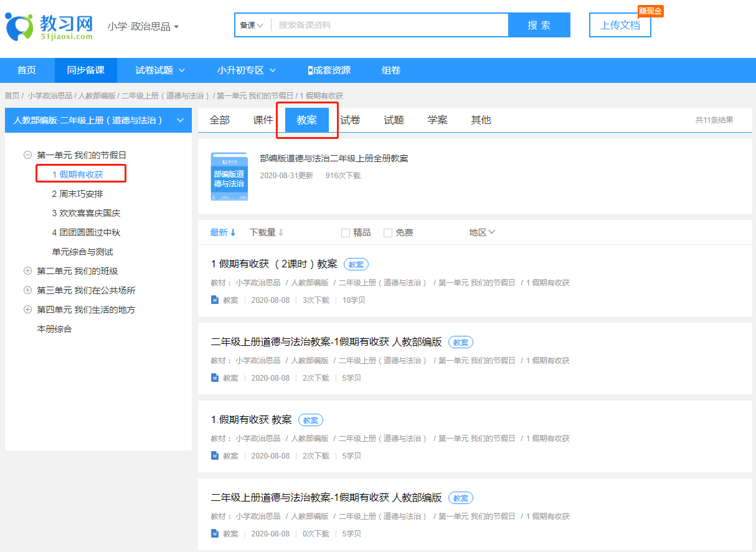This screenshot has width=756, height=552.
Task: Collapse 第一单元 我们的节假日 tree node
Action: (27, 155)
